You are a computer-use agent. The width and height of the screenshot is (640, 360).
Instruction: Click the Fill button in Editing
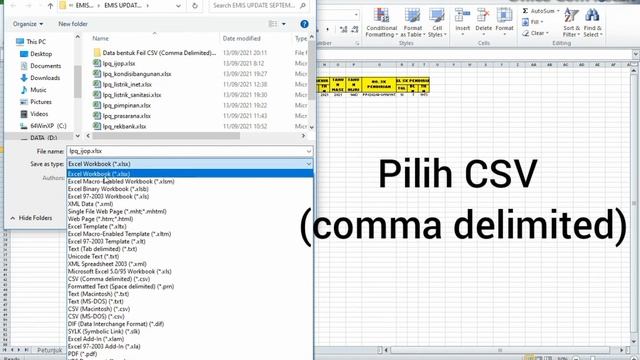pos(533,22)
